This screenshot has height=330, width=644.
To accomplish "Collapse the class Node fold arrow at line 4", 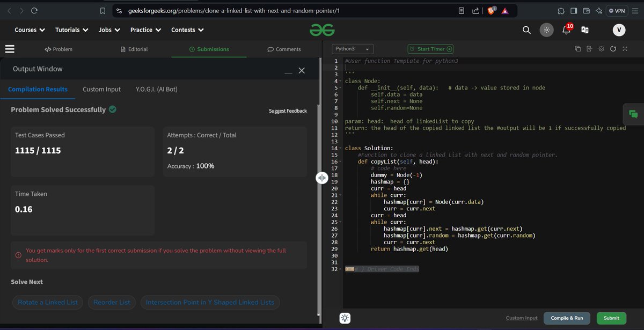I will pos(341,81).
